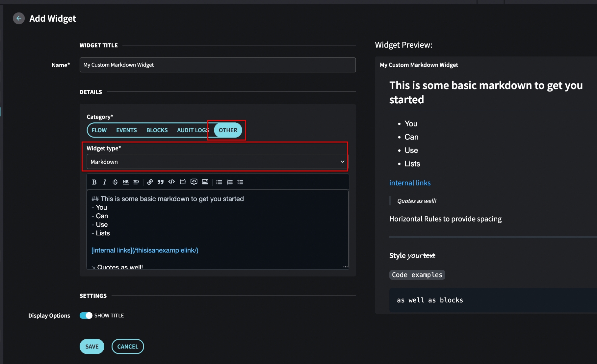The width and height of the screenshot is (597, 364).
Task: Insert a block quote with quote icon
Action: tap(161, 182)
